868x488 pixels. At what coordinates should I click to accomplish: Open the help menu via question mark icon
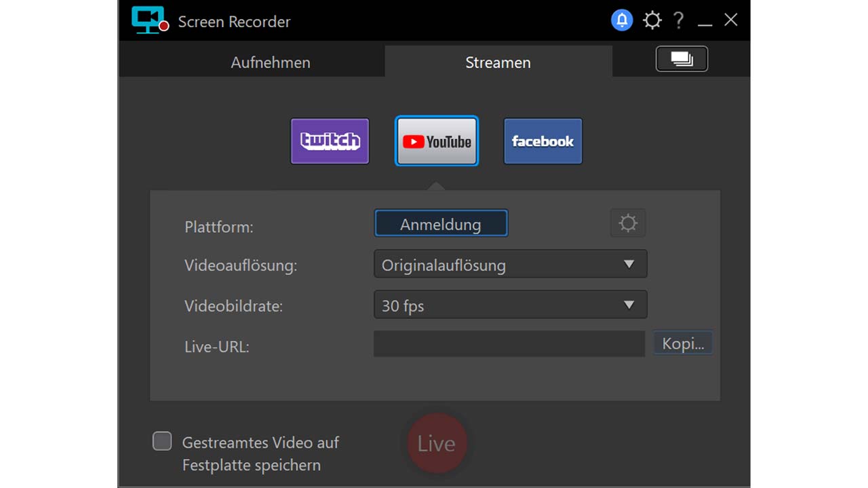[678, 20]
